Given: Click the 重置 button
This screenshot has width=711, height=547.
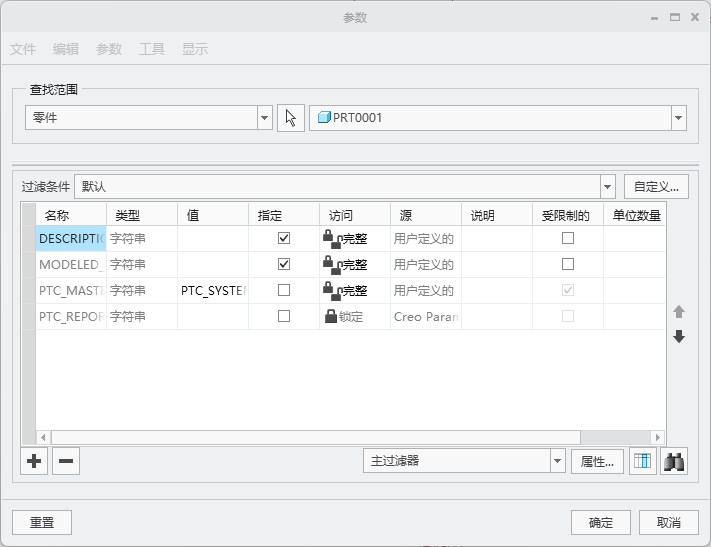Looking at the screenshot, I should [42, 523].
